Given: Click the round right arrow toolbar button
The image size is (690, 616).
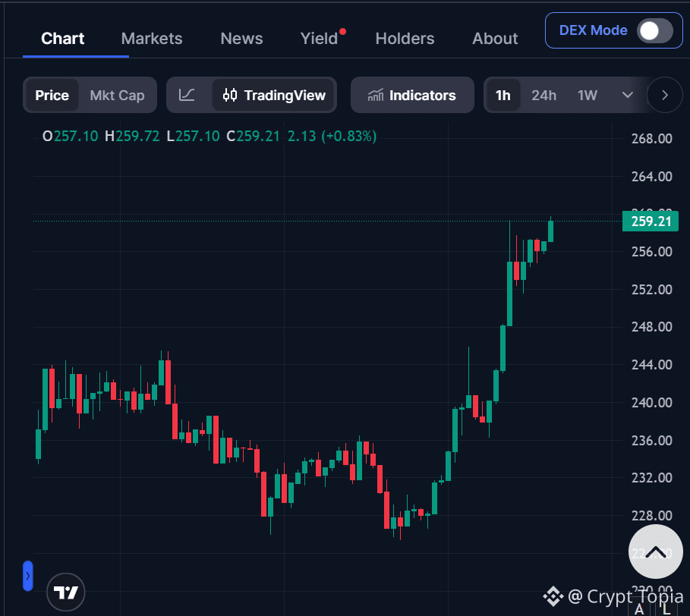Looking at the screenshot, I should pos(665,95).
